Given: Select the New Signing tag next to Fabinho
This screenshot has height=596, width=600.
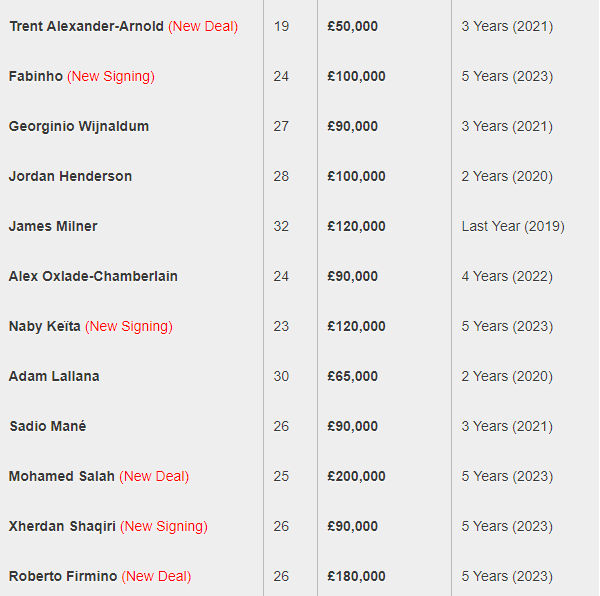Looking at the screenshot, I should coord(111,76).
